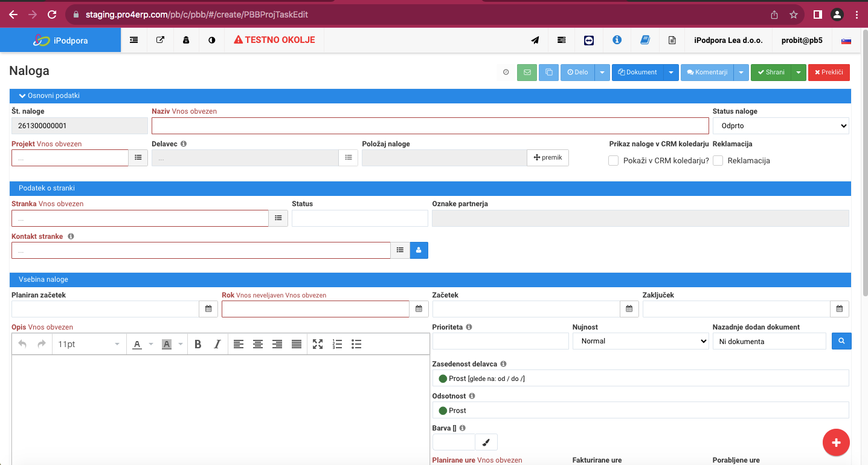Open calendar picker for Začetek
This screenshot has width=868, height=465.
point(629,308)
